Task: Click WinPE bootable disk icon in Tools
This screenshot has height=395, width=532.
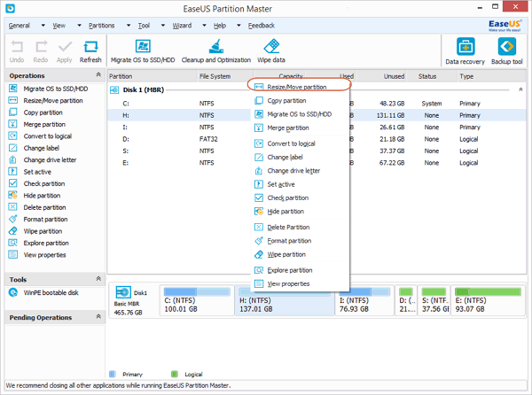Action: 13,292
